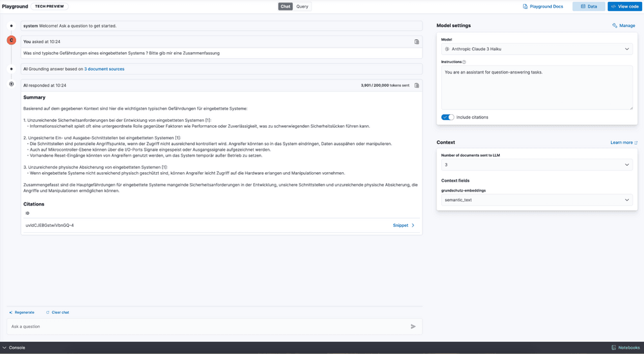Regenerate the AI answer
Viewport: 644px width, 354px height.
click(21, 312)
